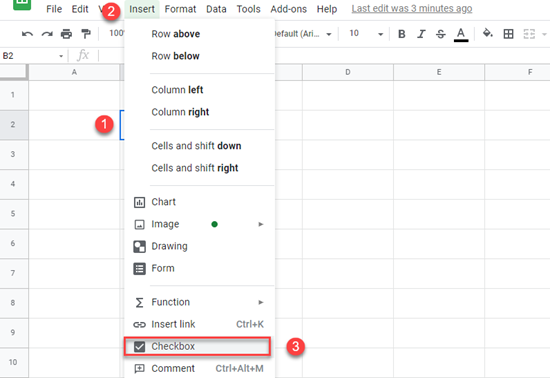Select row 2 header

tap(14, 125)
